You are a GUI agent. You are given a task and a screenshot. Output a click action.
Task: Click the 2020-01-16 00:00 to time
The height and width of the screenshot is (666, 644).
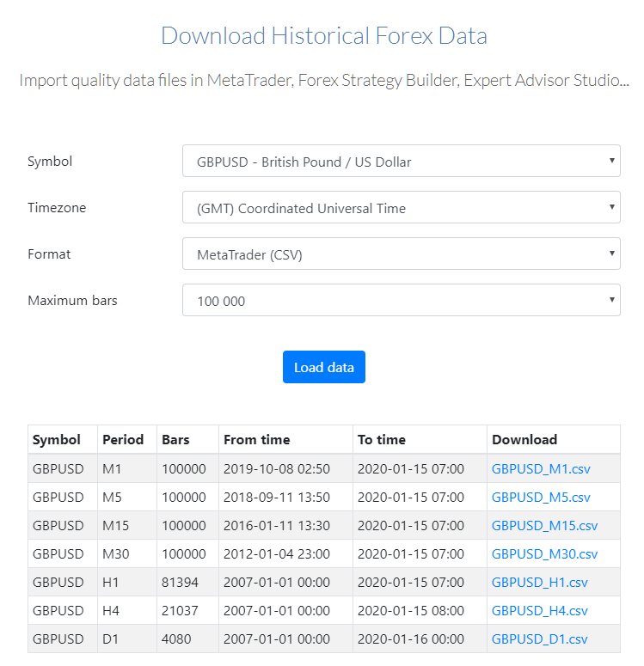pyautogui.click(x=411, y=639)
